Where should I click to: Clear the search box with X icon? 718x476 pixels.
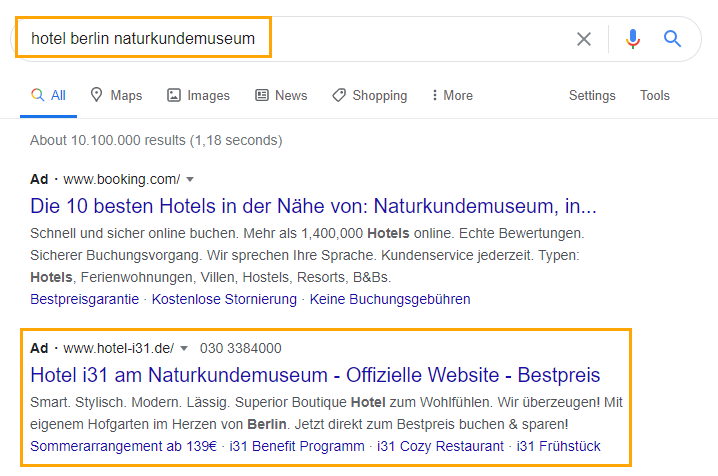(x=584, y=39)
